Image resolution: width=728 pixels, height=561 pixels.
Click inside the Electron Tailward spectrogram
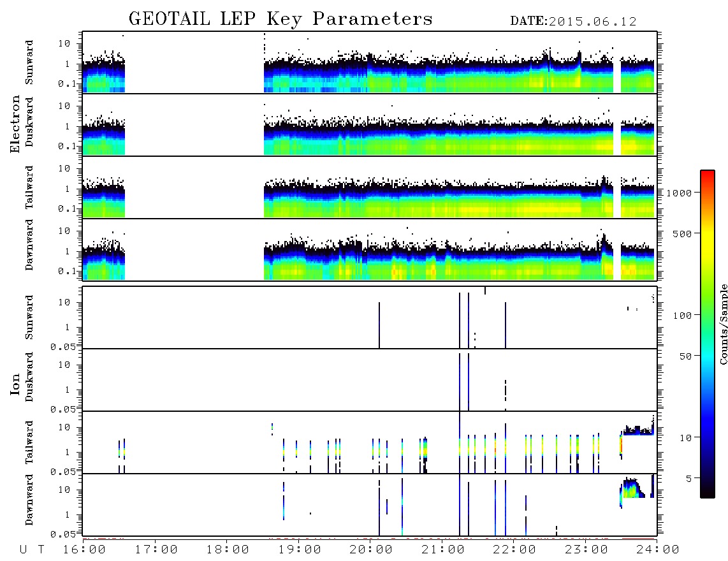coord(370,187)
